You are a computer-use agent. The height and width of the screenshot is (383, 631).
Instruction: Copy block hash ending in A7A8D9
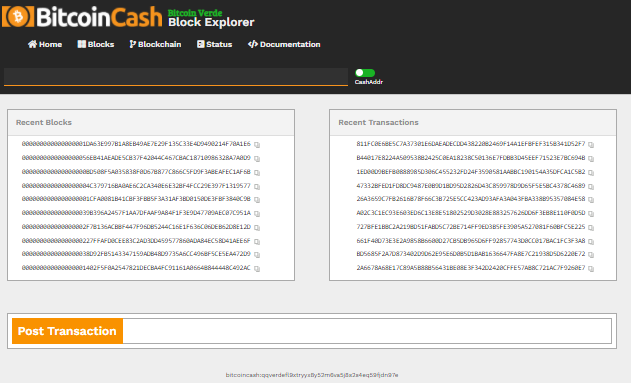[257, 159]
